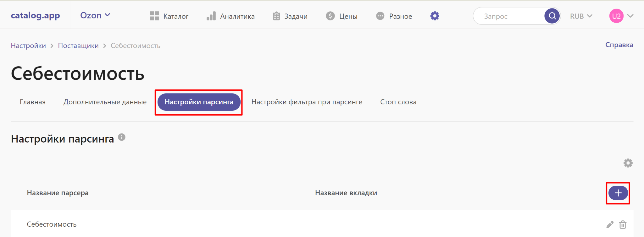Click the purple settings gear in top navigation
The height and width of the screenshot is (237, 644).
pyautogui.click(x=435, y=16)
